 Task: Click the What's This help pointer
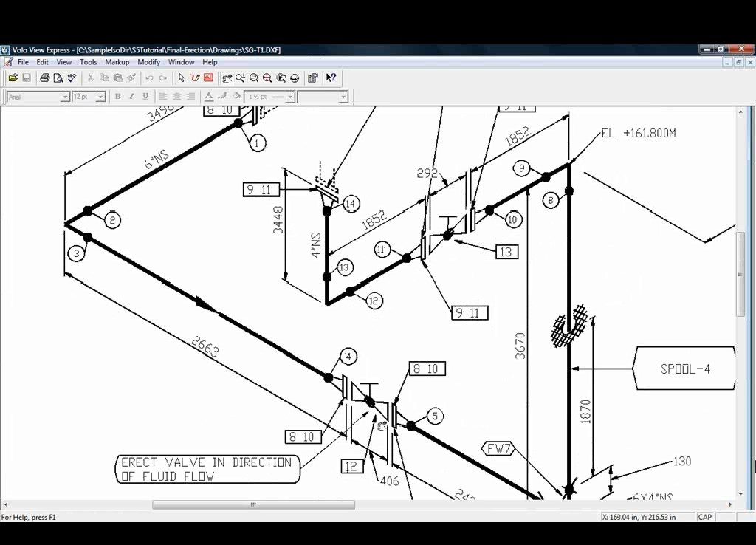(x=331, y=78)
